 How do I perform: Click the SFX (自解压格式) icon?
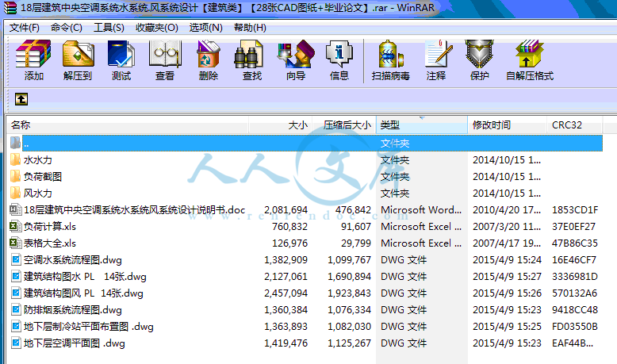[x=529, y=54]
